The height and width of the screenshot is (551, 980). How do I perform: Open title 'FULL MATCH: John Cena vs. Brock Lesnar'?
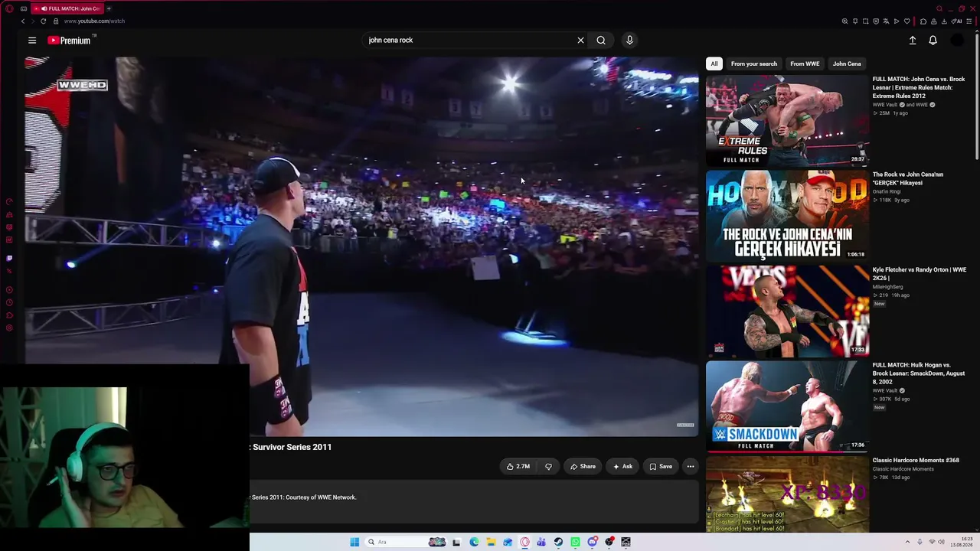click(x=919, y=87)
